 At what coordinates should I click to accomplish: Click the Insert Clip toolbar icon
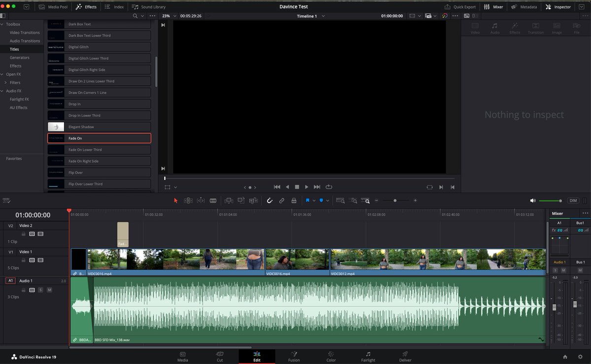coord(228,201)
